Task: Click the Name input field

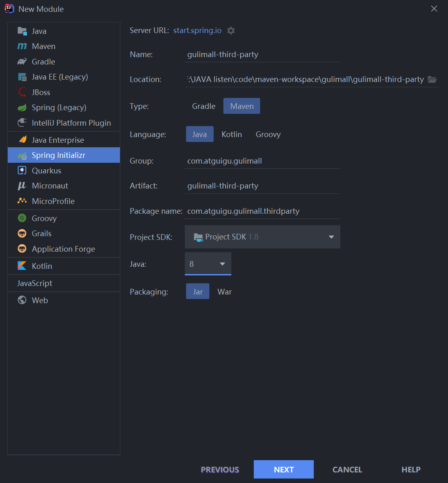Action: 262,55
